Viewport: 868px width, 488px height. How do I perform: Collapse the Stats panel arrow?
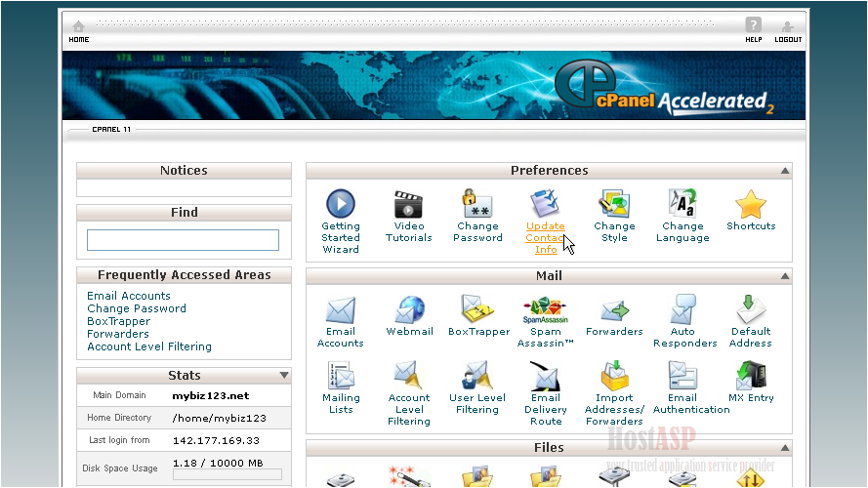tap(283, 376)
